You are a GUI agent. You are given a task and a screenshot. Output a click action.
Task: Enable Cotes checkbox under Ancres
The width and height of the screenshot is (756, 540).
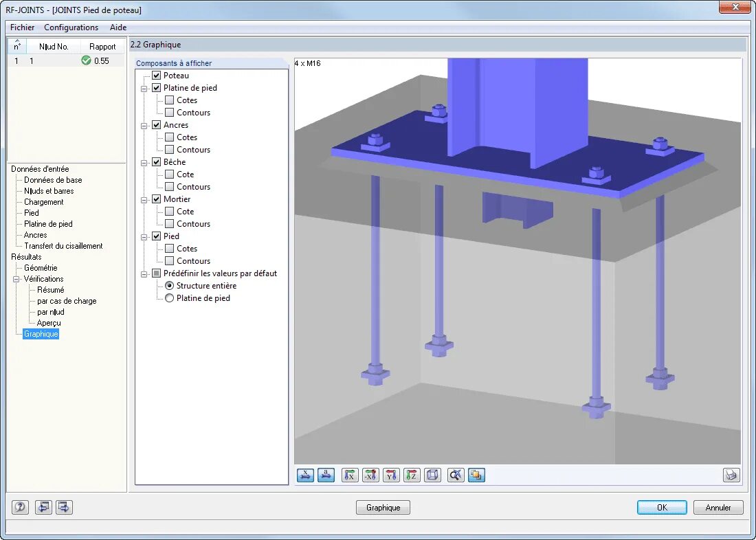click(x=169, y=137)
